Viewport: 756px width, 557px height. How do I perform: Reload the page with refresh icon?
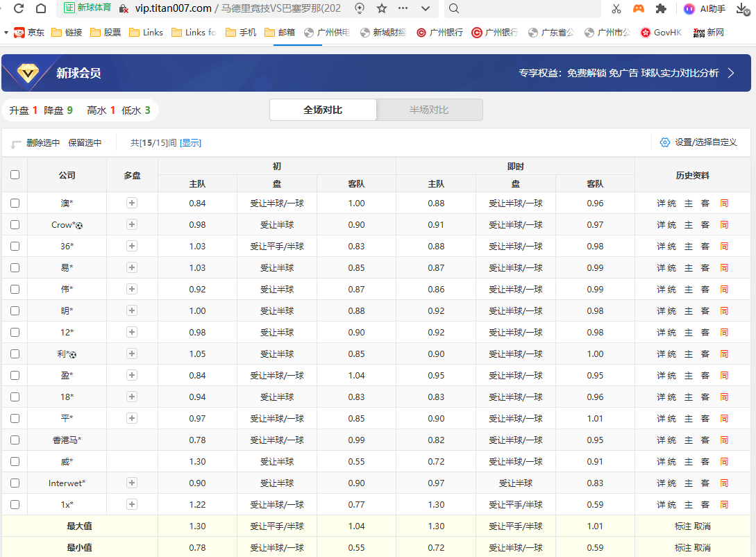point(19,8)
